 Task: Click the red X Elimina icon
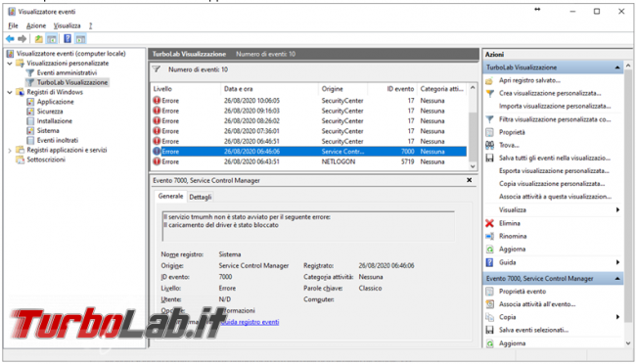[x=489, y=223]
